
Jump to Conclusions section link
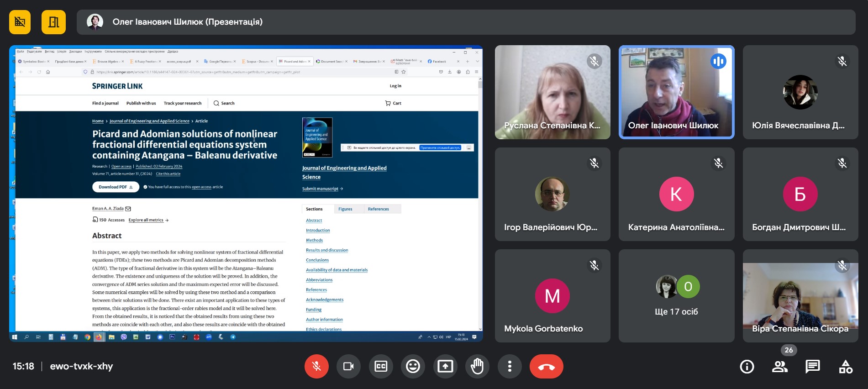click(x=317, y=260)
